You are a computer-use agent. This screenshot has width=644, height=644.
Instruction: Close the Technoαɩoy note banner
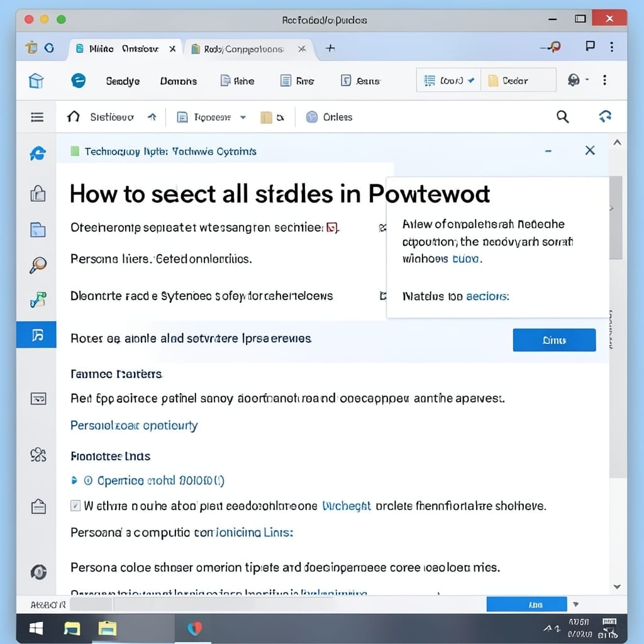coord(590,150)
